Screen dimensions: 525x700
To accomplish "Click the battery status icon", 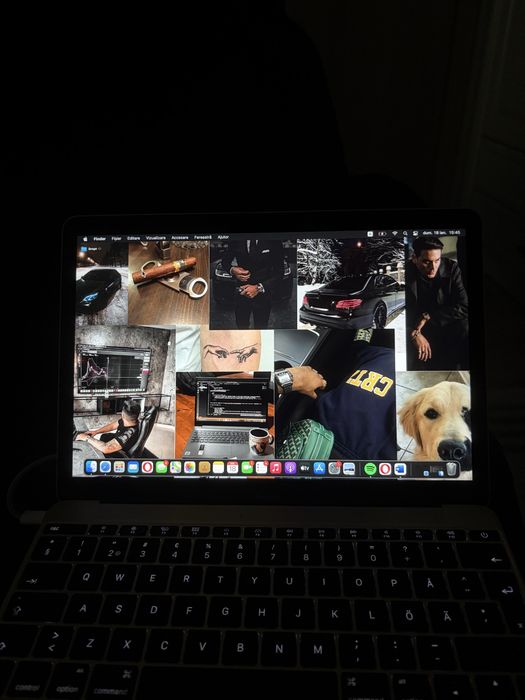I will pyautogui.click(x=382, y=233).
